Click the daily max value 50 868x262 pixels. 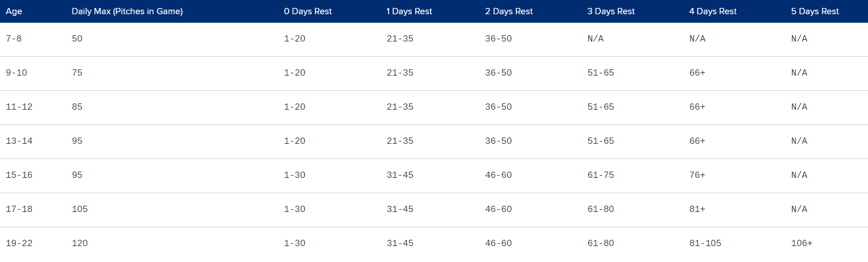tap(77, 39)
